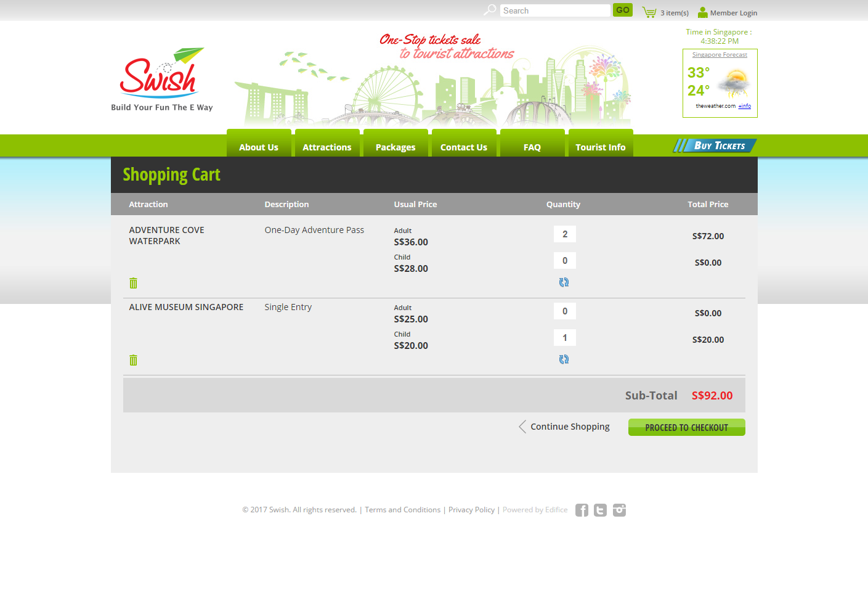
Task: Click the Attraction column header
Action: click(x=148, y=204)
